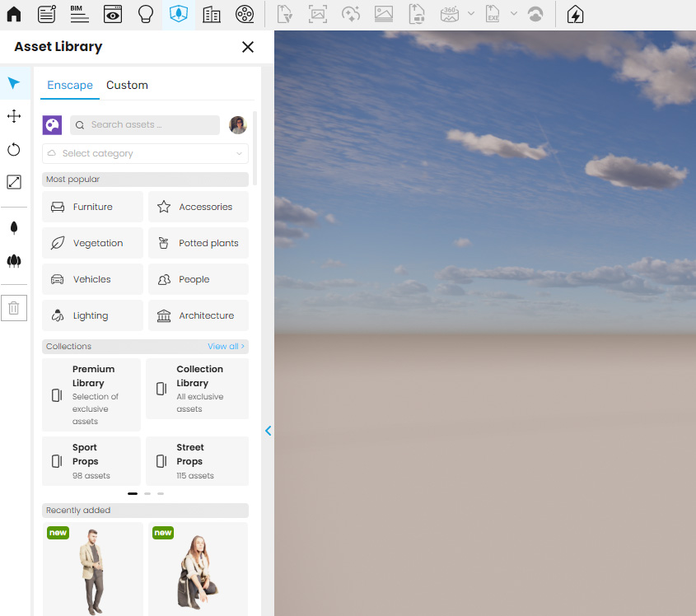Go to second collections page dot
696x616 pixels.
coord(147,493)
